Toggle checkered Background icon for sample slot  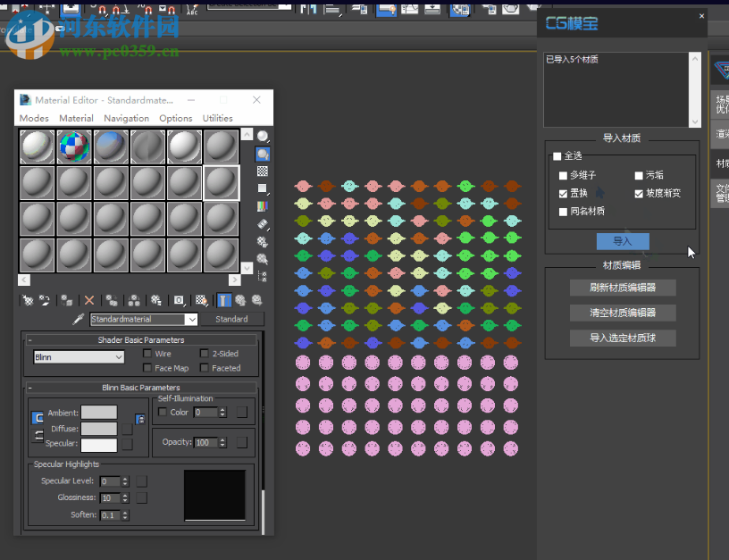263,171
